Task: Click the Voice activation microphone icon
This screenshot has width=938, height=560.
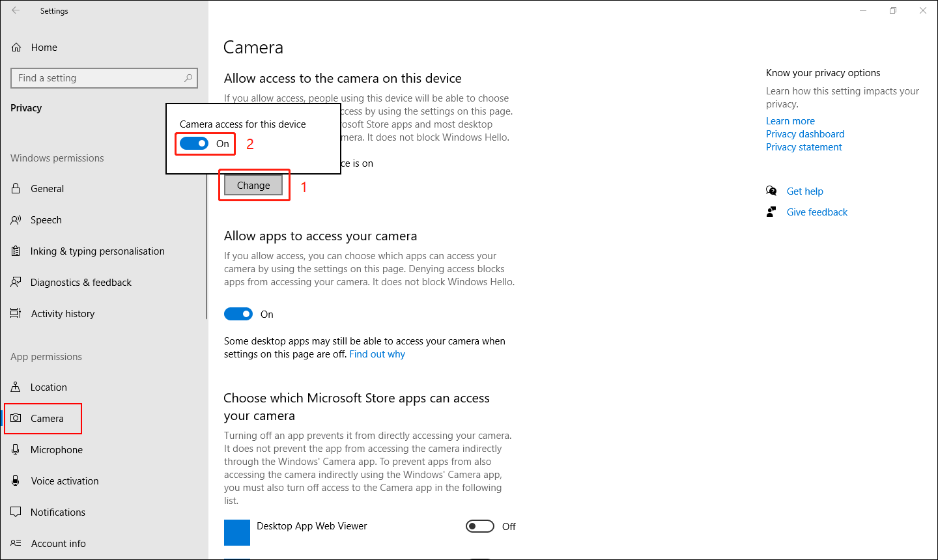Action: (16, 481)
